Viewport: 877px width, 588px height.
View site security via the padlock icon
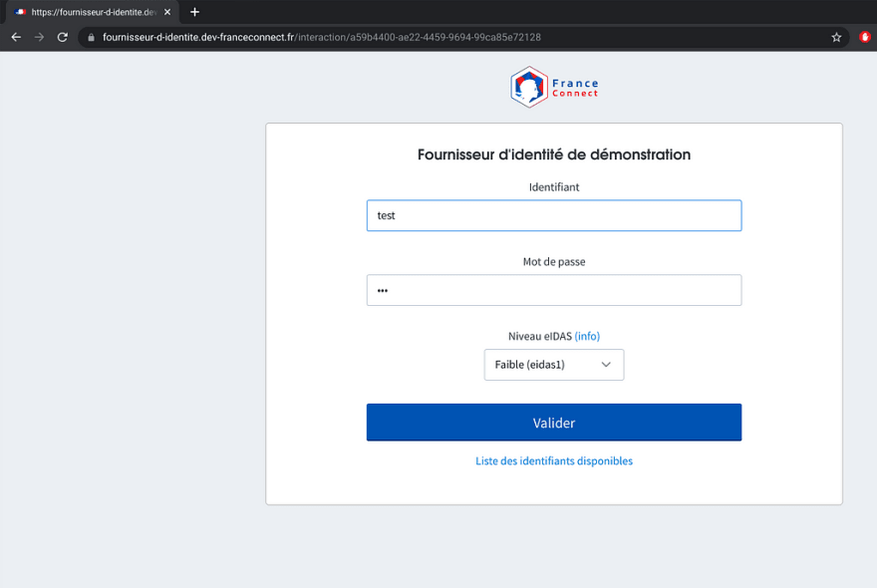[x=91, y=38]
